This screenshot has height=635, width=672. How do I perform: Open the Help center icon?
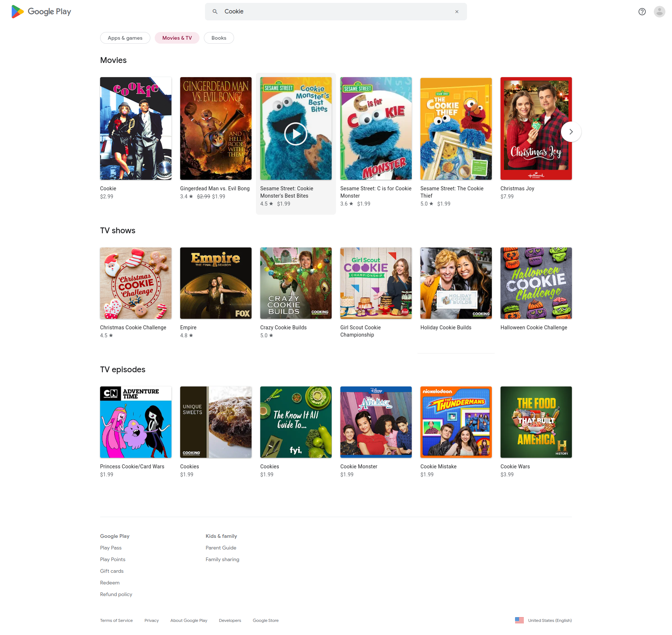coord(642,12)
